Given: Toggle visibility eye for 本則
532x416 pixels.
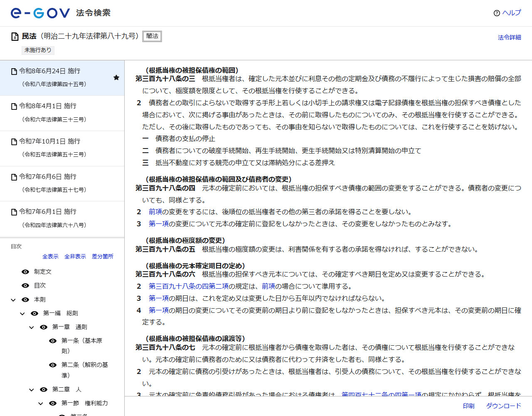Looking at the screenshot, I should tap(25, 300).
